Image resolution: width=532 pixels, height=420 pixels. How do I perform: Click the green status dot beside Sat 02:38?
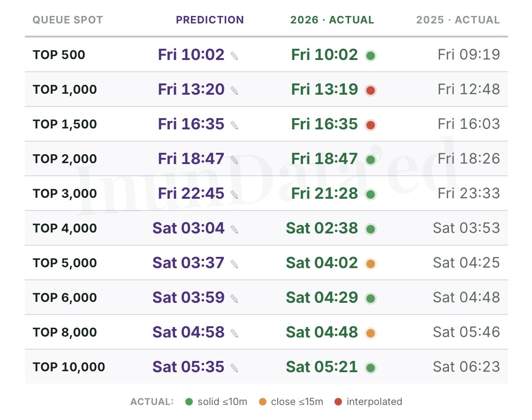click(x=371, y=229)
